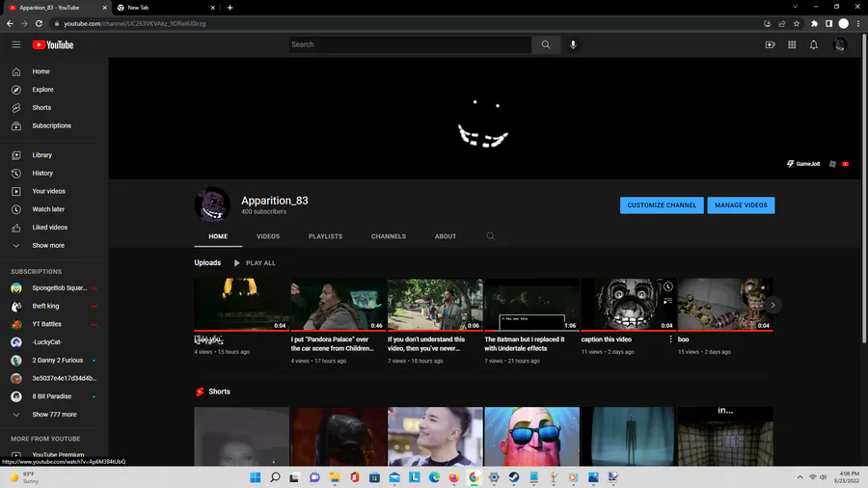Viewport: 868px width, 488px height.
Task: Click Customize Channel button
Action: (662, 205)
